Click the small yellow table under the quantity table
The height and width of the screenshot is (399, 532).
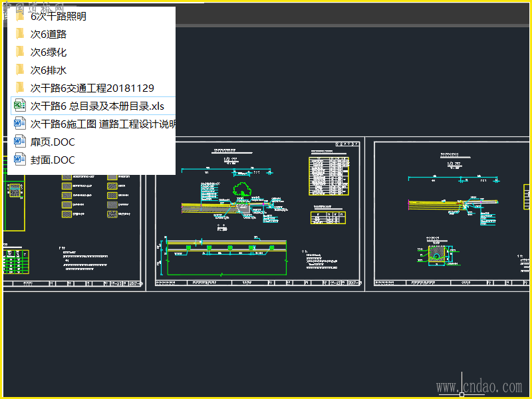(328, 217)
